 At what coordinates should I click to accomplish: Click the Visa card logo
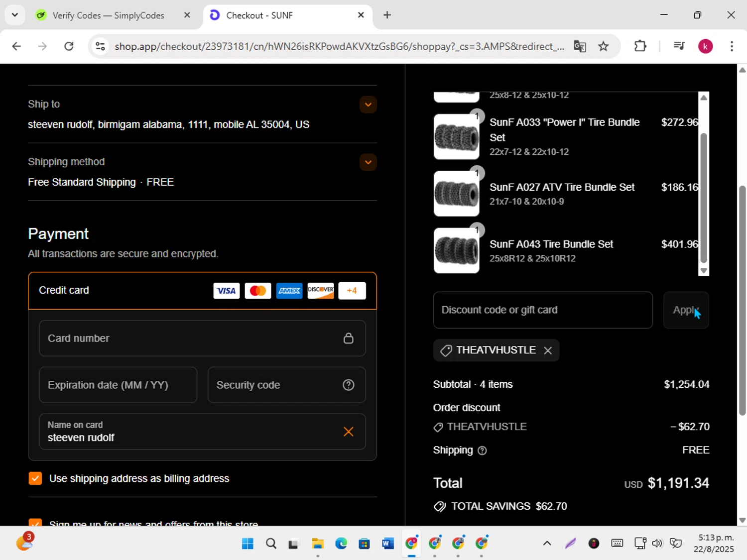pyautogui.click(x=226, y=291)
